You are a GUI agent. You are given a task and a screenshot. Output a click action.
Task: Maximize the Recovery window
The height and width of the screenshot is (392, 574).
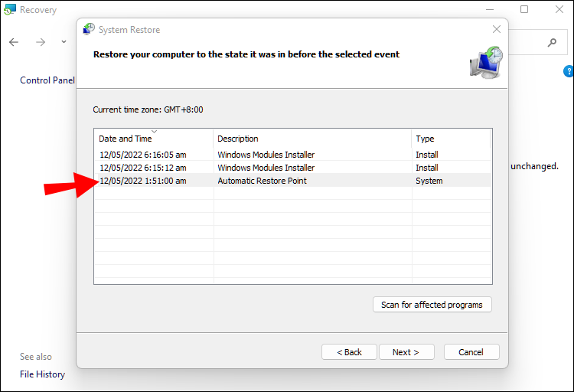pyautogui.click(x=524, y=10)
